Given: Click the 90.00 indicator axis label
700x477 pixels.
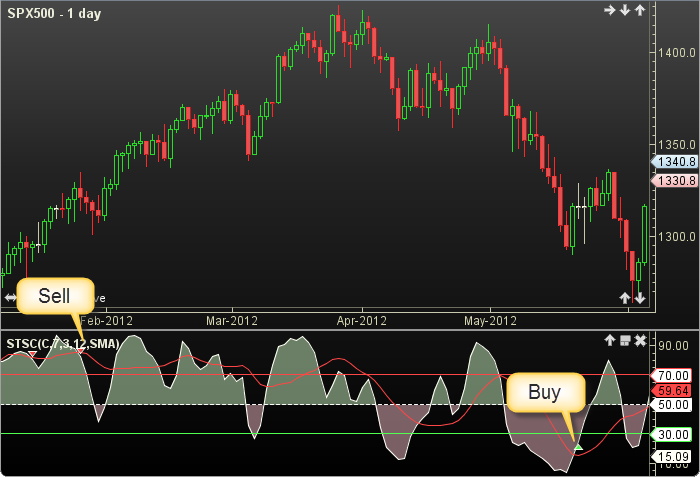Looking at the screenshot, I should tap(673, 346).
